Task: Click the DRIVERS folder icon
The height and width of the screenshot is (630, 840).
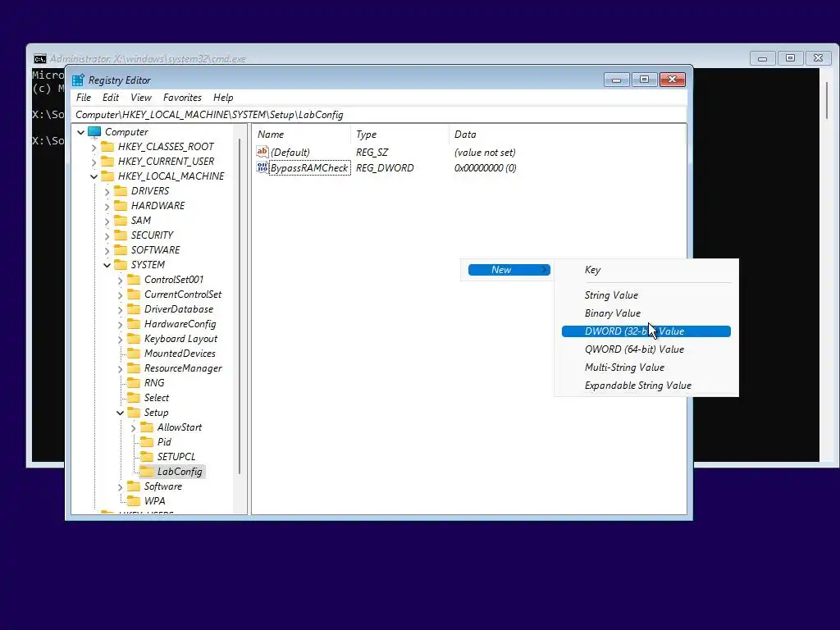Action: [x=121, y=190]
